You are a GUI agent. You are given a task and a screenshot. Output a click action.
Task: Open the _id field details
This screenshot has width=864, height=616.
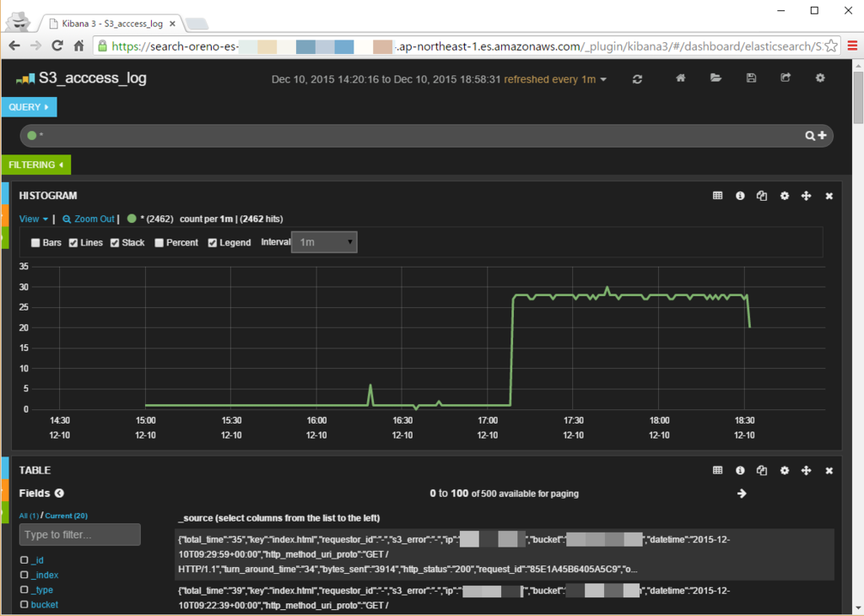point(37,559)
